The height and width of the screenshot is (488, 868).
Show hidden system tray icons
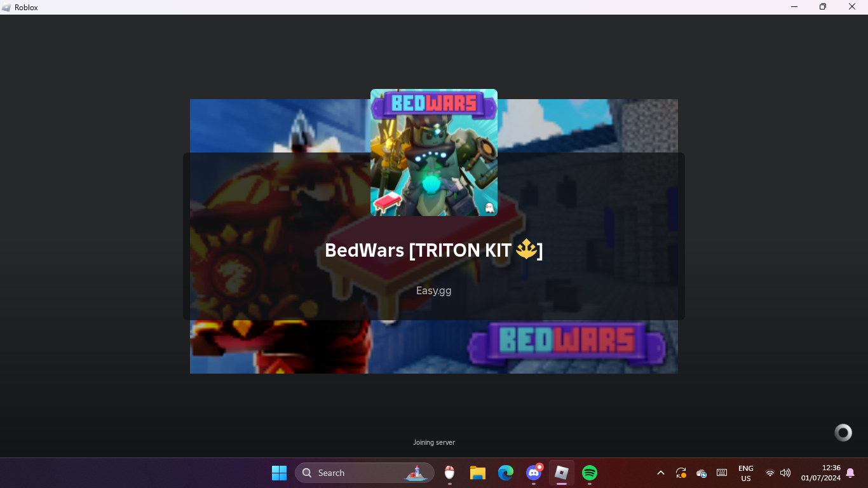coord(661,473)
